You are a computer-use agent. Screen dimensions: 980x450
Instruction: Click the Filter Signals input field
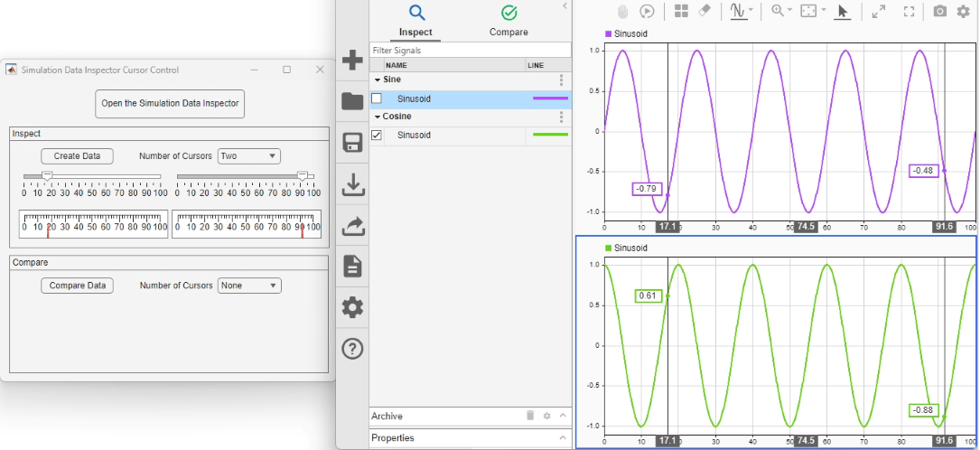(x=470, y=50)
